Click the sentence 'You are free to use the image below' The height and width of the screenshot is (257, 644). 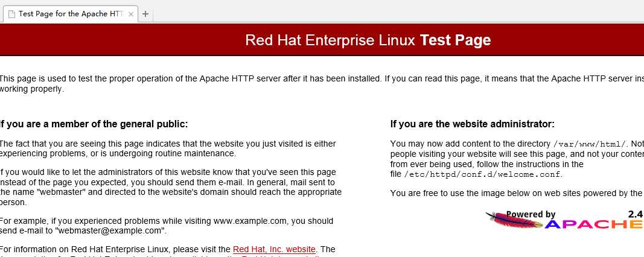click(517, 193)
